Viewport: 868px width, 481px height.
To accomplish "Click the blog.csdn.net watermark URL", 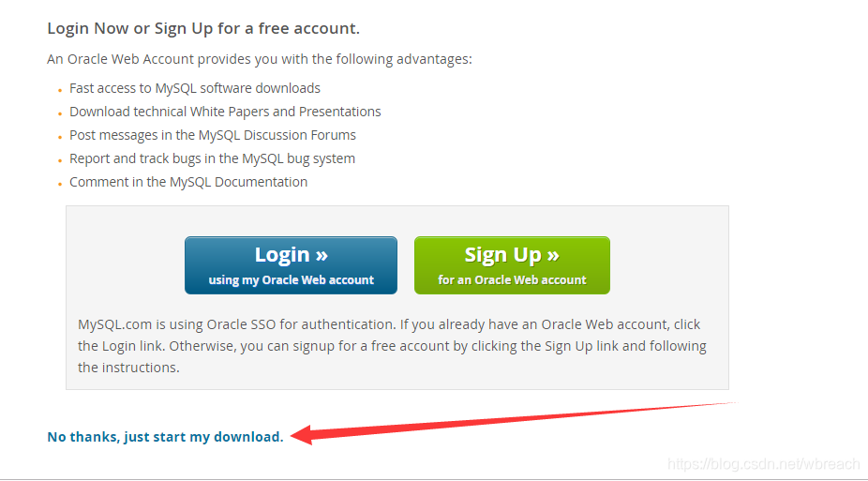I will pyautogui.click(x=763, y=464).
